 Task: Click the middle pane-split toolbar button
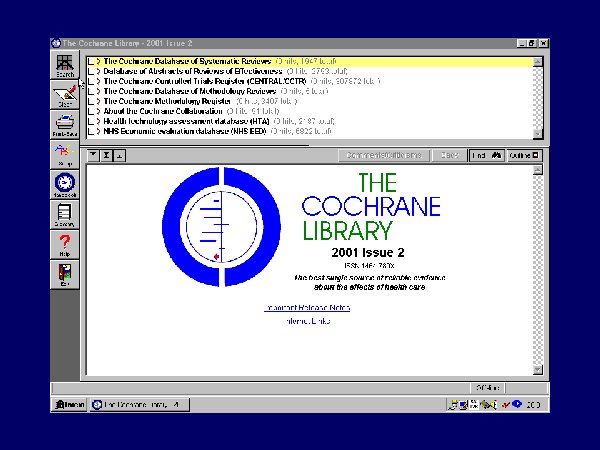point(106,155)
